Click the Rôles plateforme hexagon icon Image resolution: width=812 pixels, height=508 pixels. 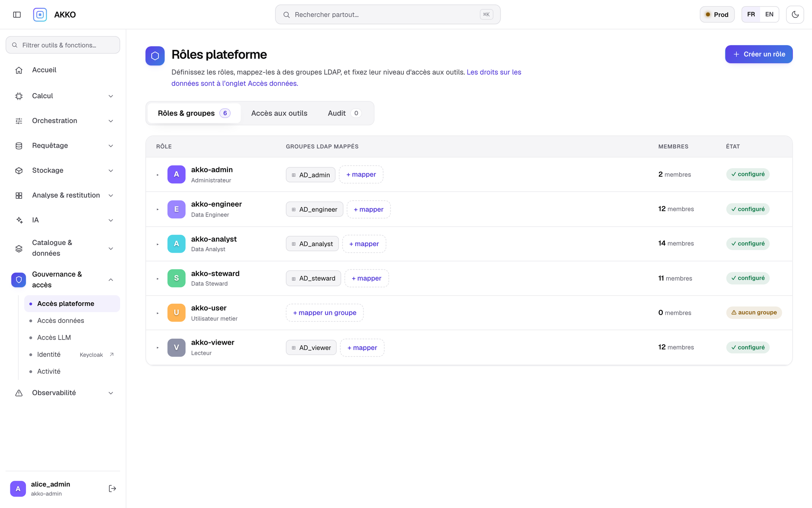coord(155,56)
